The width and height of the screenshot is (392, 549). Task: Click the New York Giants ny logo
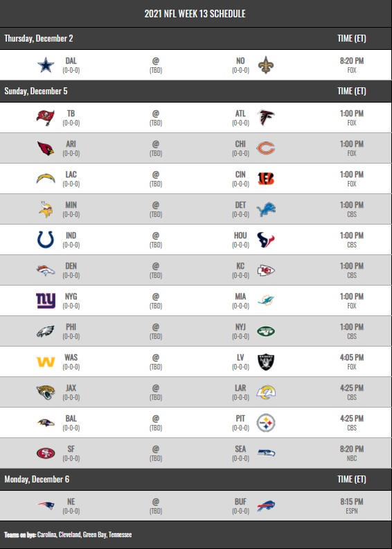pos(46,300)
